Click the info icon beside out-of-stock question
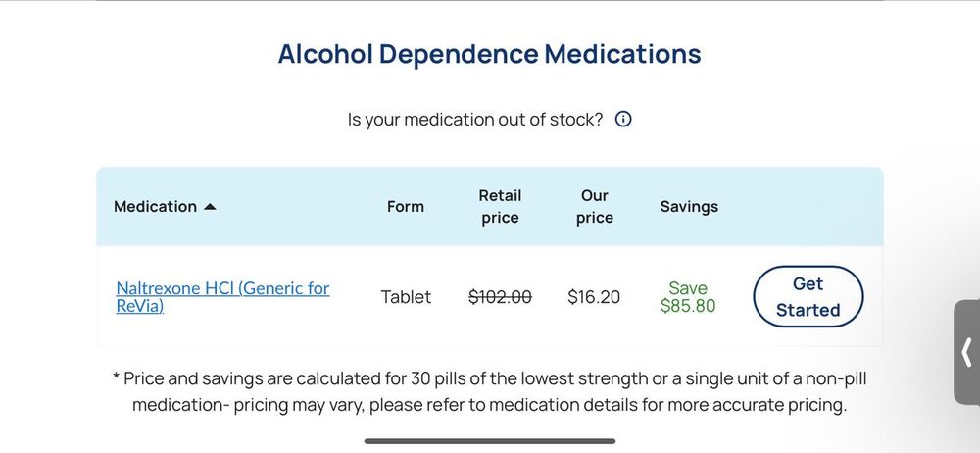 pyautogui.click(x=623, y=120)
